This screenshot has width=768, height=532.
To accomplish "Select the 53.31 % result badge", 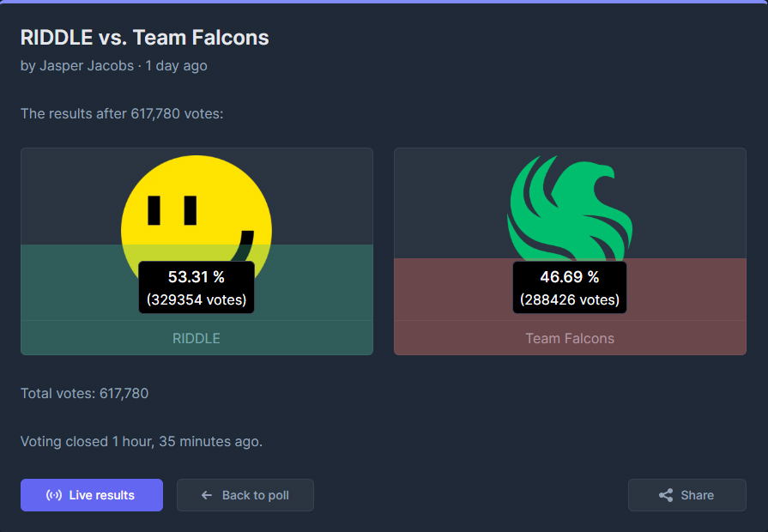I will coord(197,287).
